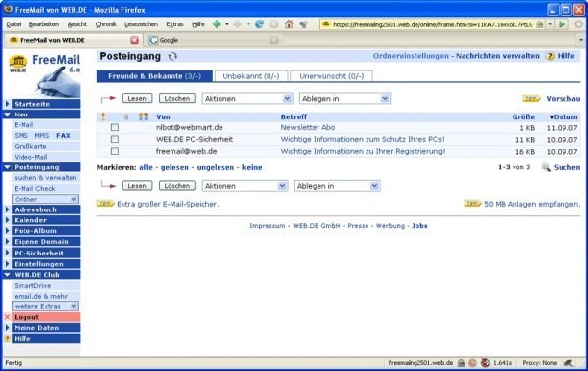588x371 pixels.
Task: Open the tab list dropdown at tab bar right
Action: point(581,40)
